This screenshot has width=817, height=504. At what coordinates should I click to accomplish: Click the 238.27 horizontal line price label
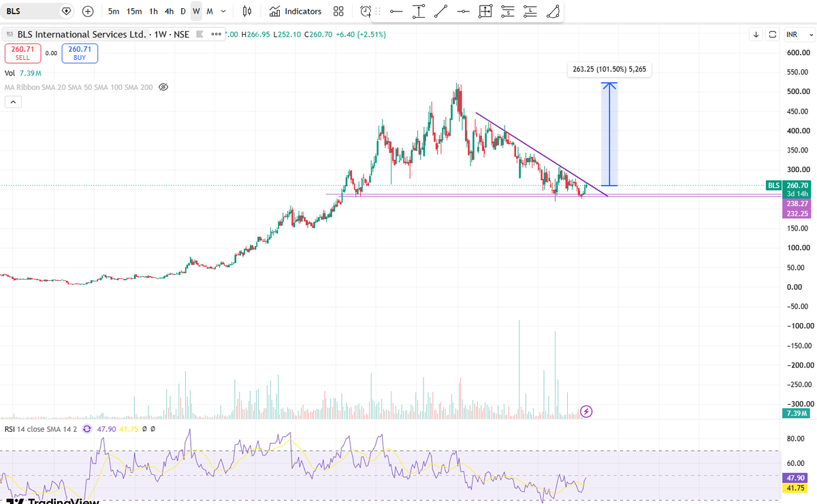(x=797, y=203)
